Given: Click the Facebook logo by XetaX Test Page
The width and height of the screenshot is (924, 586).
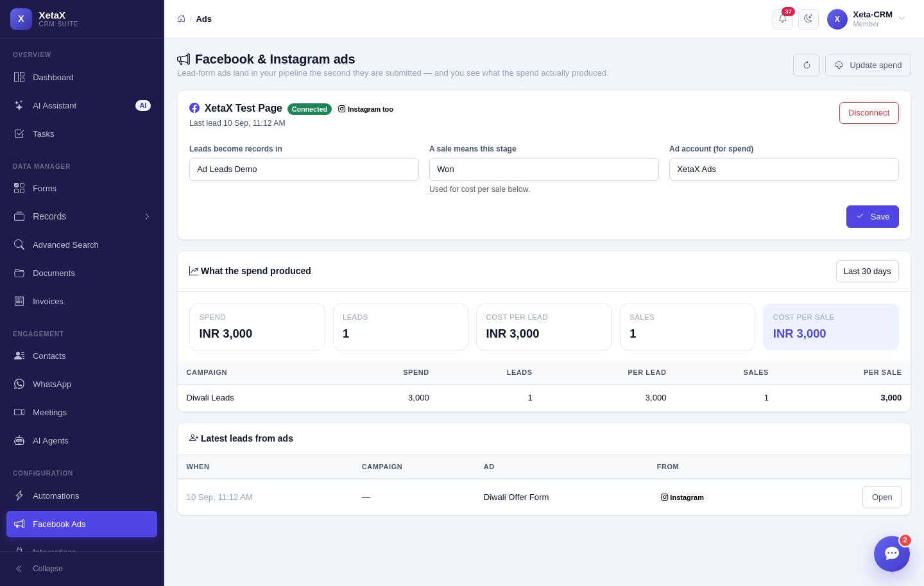Looking at the screenshot, I should [194, 108].
